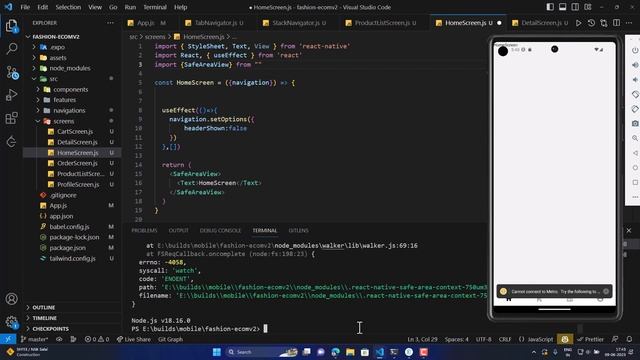Open the Selection menu
The height and width of the screenshot is (360, 640).
coord(68,7)
